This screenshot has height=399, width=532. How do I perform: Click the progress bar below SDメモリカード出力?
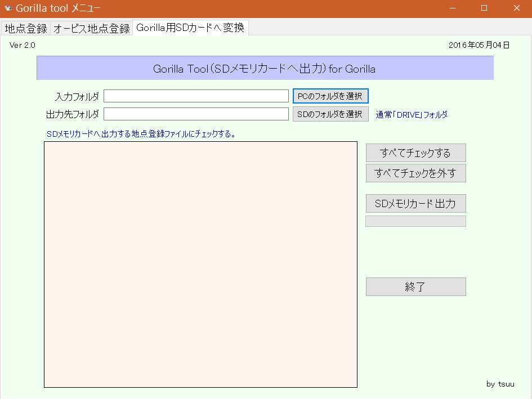pos(415,221)
